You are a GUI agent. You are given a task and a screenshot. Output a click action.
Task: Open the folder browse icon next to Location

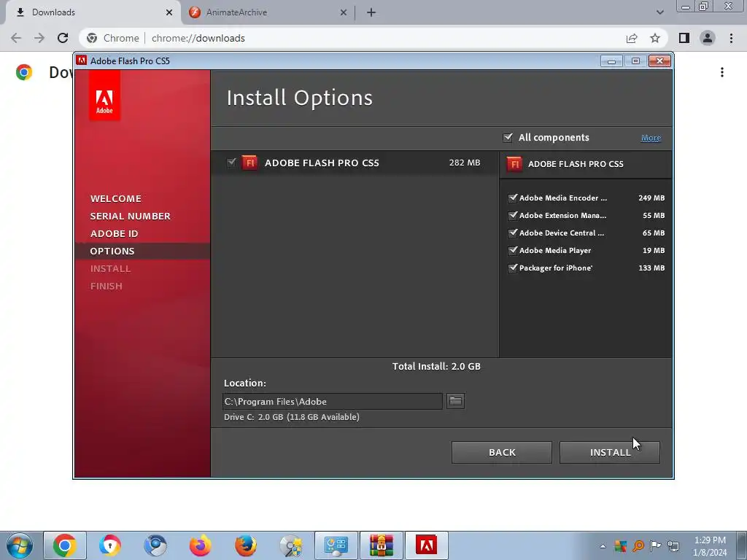(455, 401)
